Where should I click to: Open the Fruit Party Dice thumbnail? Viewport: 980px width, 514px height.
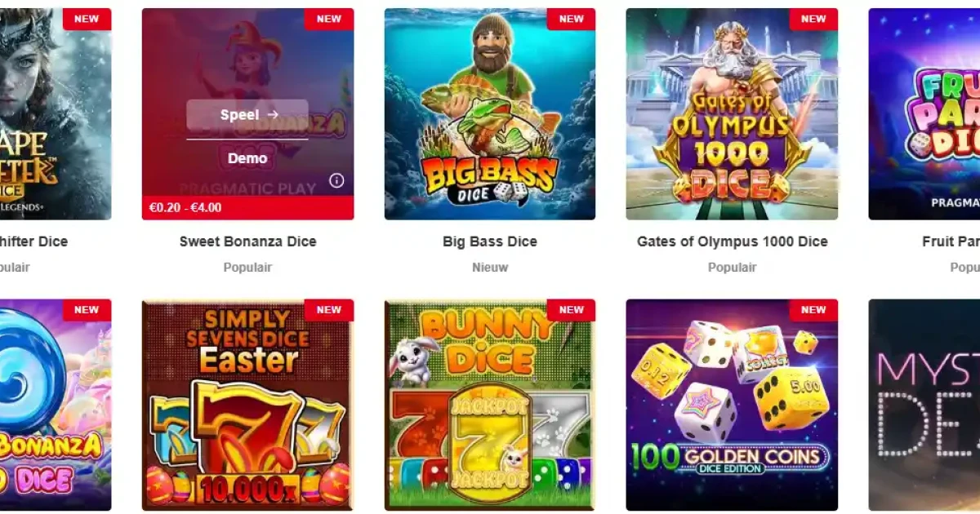coord(924,114)
